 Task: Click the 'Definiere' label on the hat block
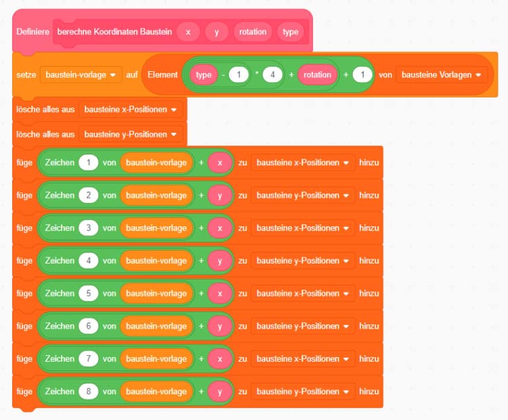click(33, 32)
